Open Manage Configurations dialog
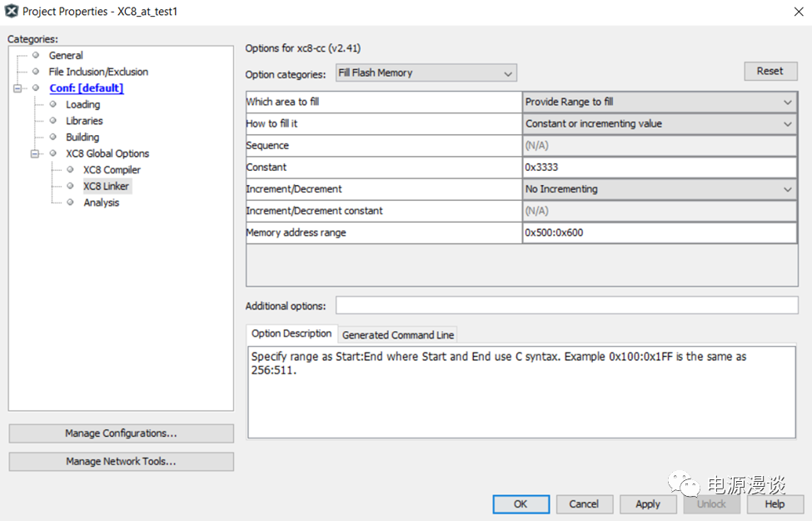 coord(121,433)
